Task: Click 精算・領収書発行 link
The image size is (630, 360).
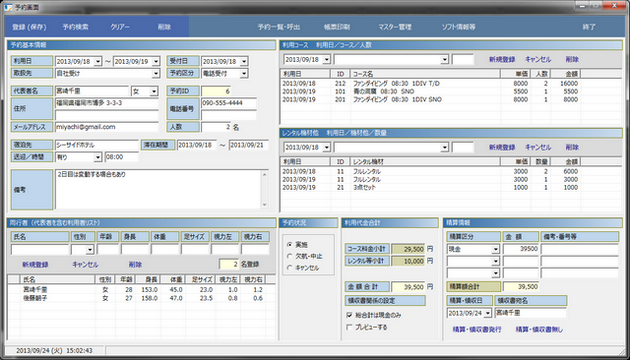Action: click(477, 329)
